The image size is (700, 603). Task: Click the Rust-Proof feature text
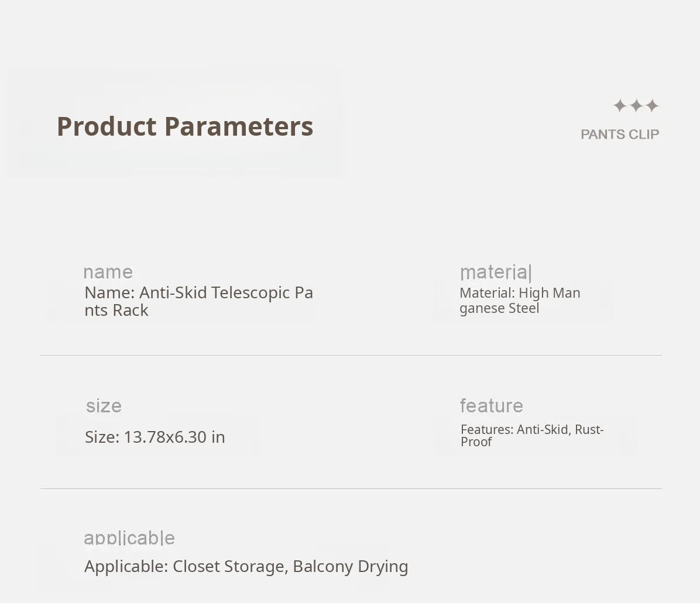point(589,430)
